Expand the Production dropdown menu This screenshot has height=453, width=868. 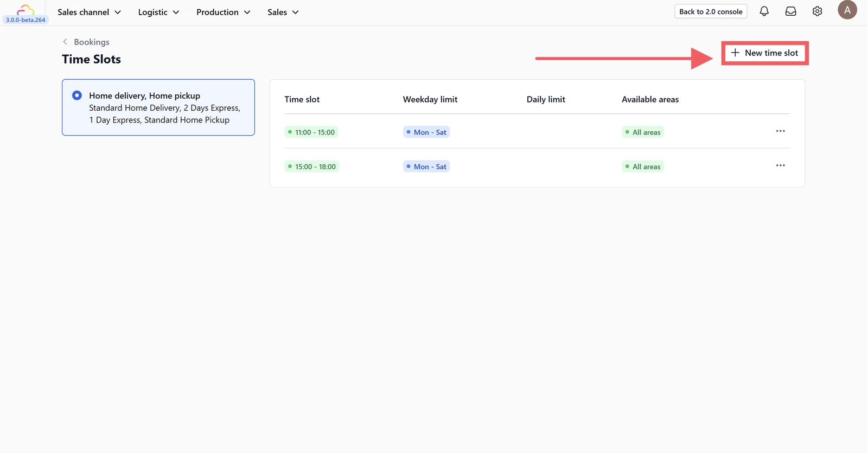[x=223, y=12]
